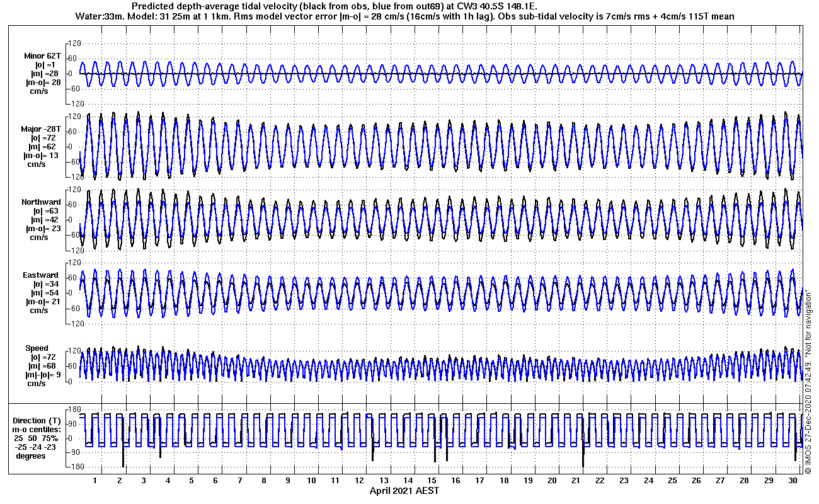Select day '12' on the date axis
This screenshot has height=504, width=819.
360,481
